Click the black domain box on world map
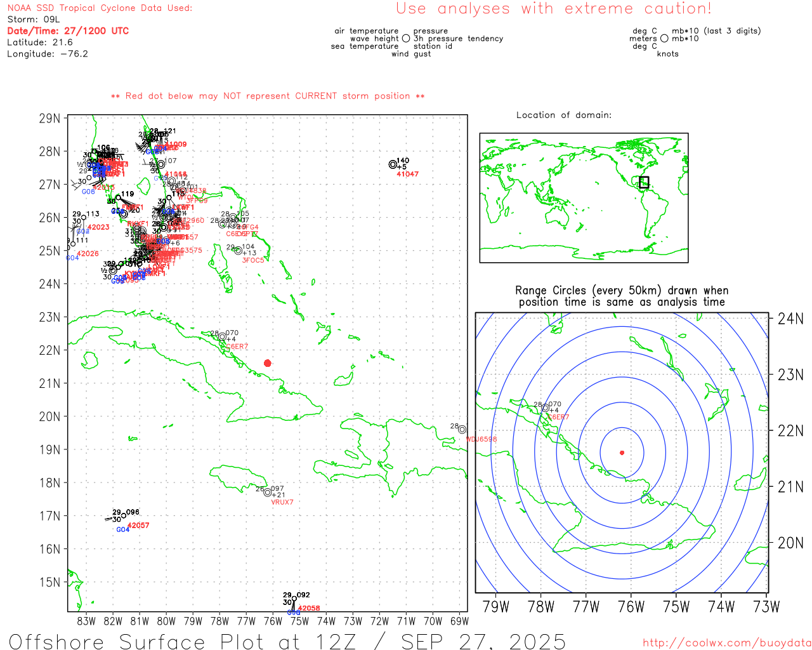The image size is (812, 650). coord(644,182)
